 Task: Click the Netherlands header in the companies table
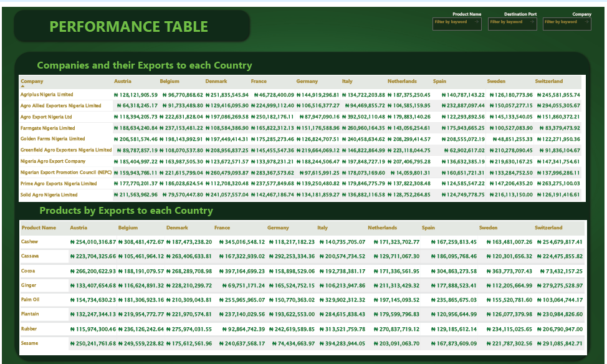tap(402, 81)
